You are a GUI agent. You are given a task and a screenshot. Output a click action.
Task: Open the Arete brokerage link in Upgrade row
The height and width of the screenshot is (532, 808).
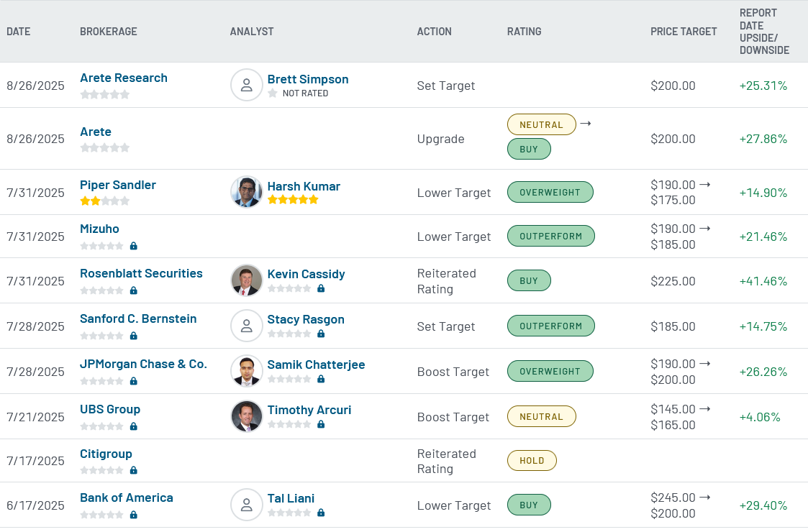pyautogui.click(x=96, y=132)
